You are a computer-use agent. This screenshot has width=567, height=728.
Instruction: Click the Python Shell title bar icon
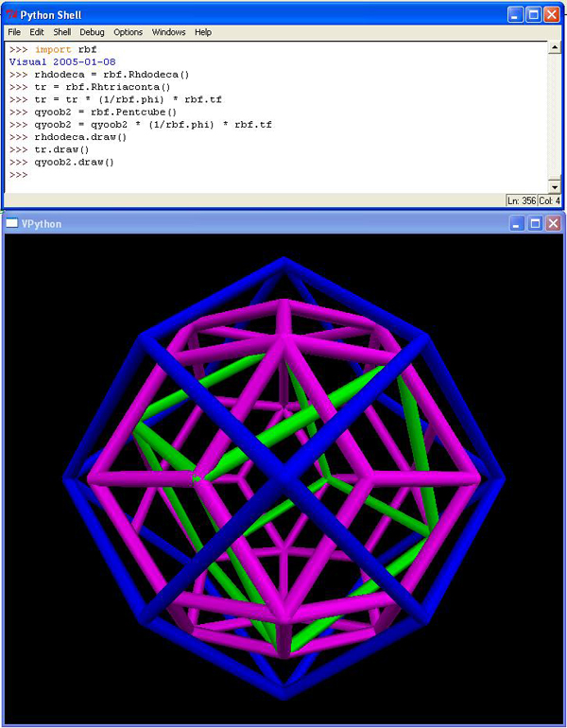point(11,15)
